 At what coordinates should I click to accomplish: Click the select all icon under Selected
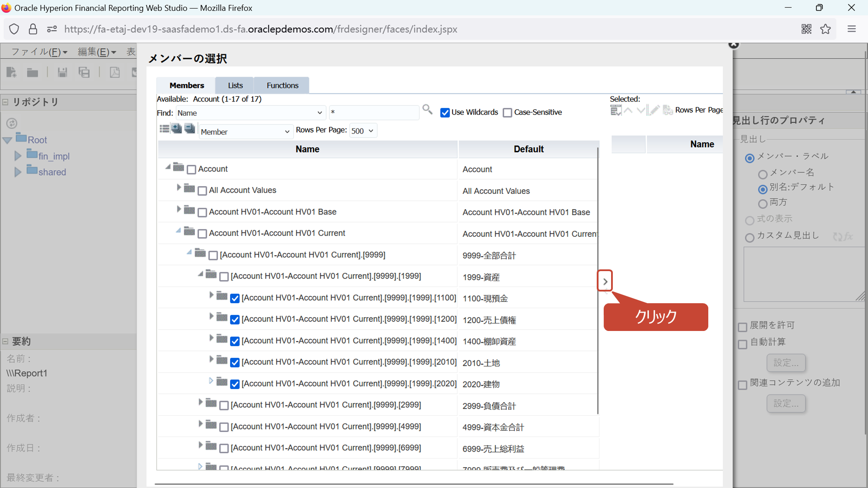[x=615, y=111]
